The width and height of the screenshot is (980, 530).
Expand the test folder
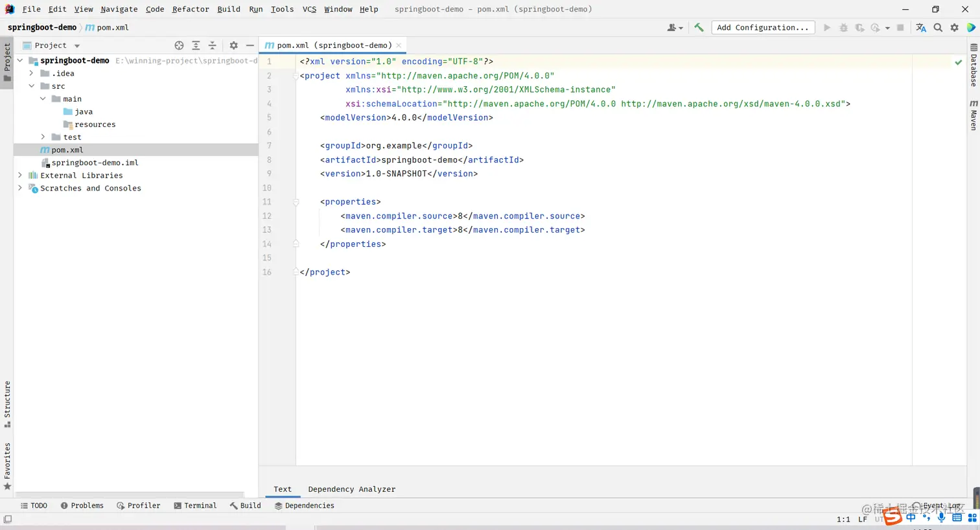[x=43, y=137]
